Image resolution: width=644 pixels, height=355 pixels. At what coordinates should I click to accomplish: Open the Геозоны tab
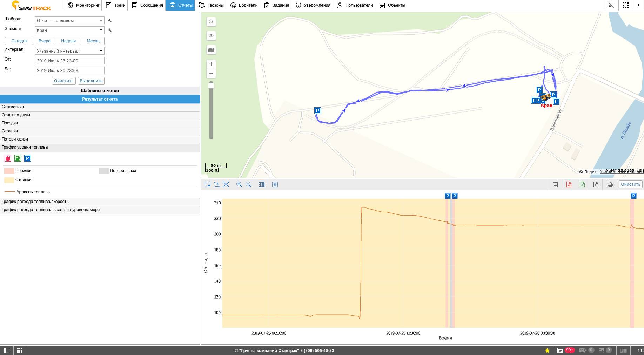pos(211,5)
